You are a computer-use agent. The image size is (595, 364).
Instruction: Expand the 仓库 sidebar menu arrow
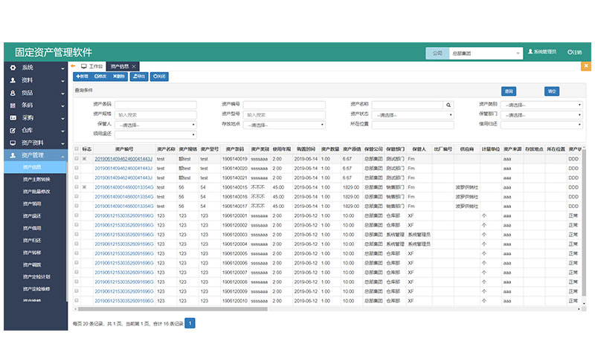(x=62, y=131)
